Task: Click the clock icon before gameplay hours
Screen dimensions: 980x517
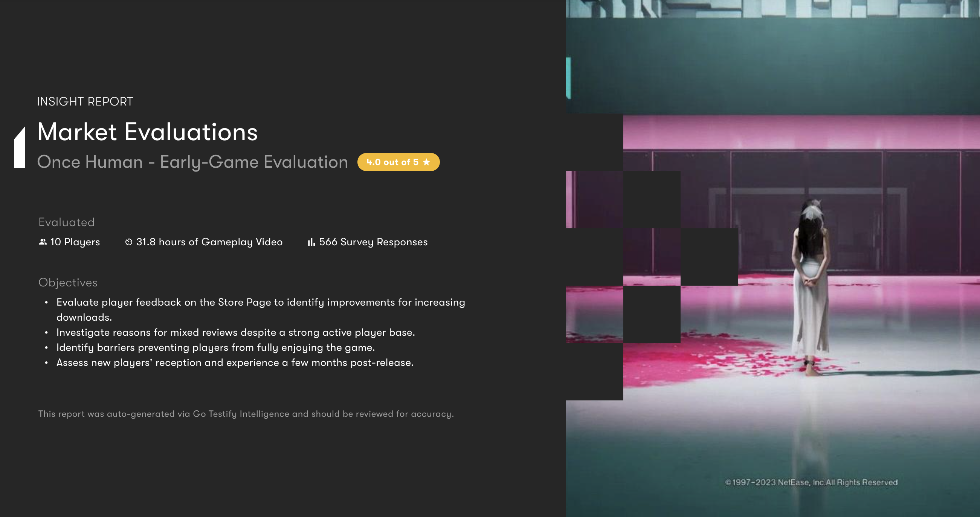Action: (x=128, y=242)
